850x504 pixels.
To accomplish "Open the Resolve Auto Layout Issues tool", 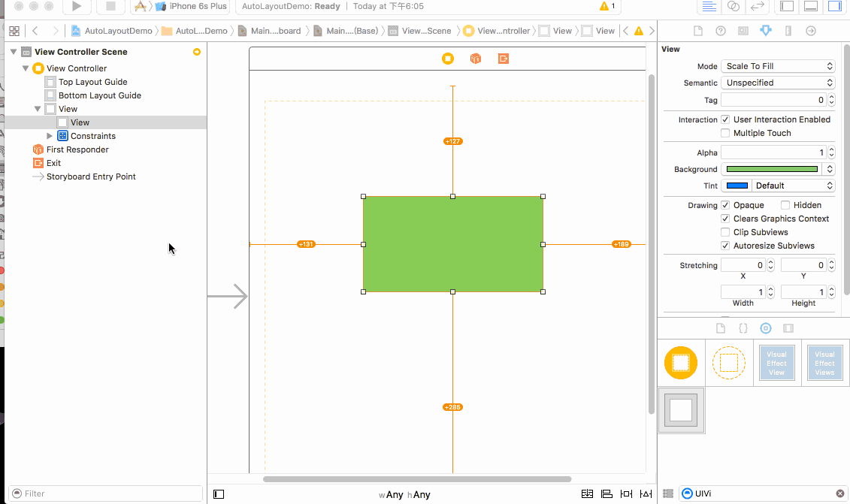I will coord(646,494).
